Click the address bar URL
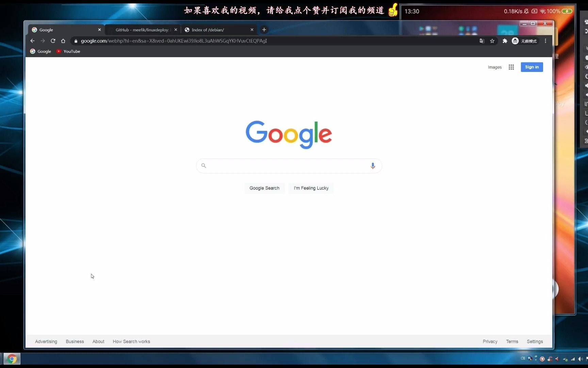This screenshot has width=588, height=368. 174,41
